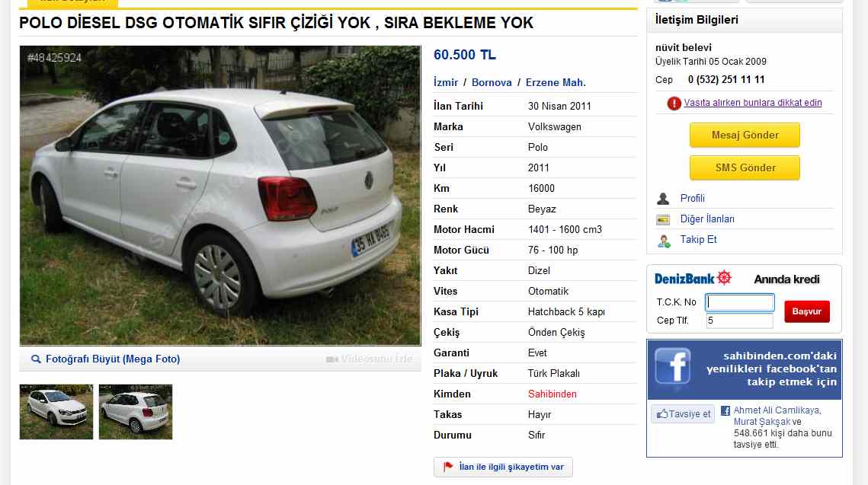
Task: Click the Profili person icon
Action: pos(663,199)
